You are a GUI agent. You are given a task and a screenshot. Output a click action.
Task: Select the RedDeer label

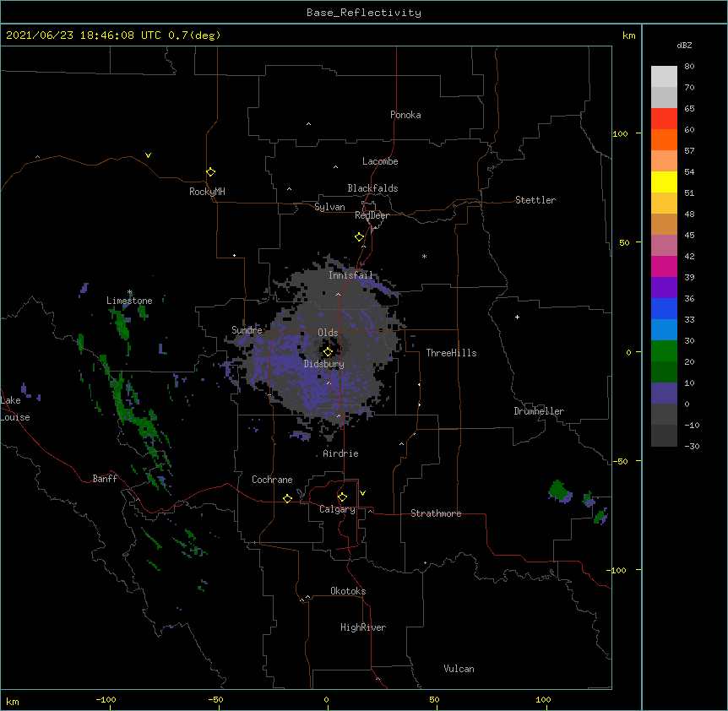[372, 215]
